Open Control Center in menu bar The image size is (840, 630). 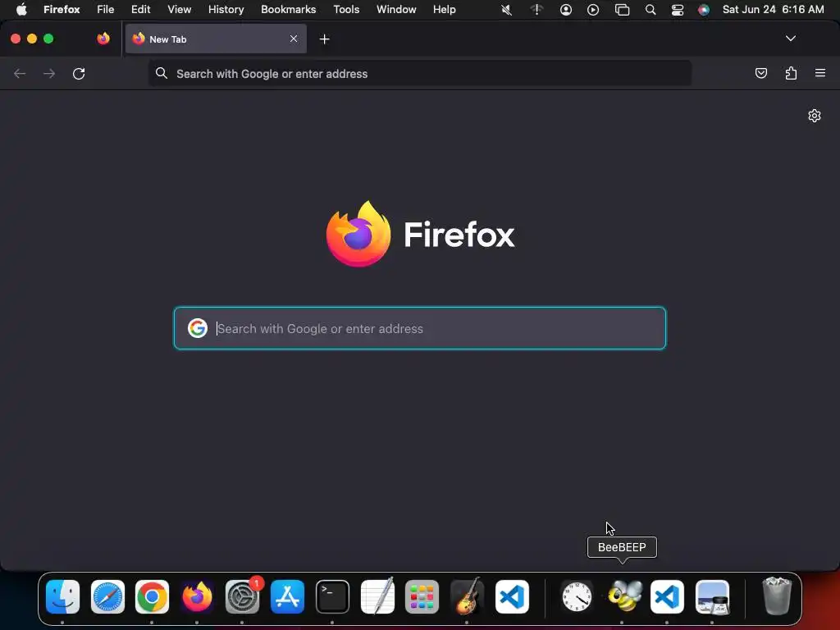tap(678, 10)
